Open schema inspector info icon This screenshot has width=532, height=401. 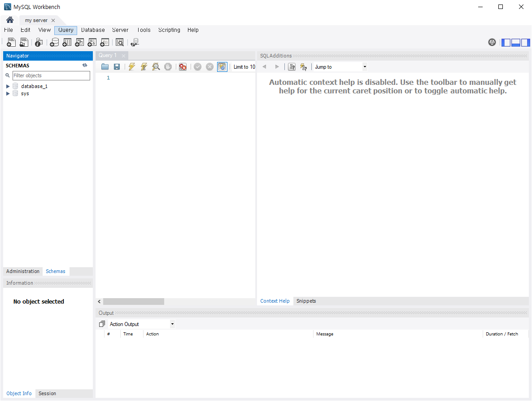[39, 43]
